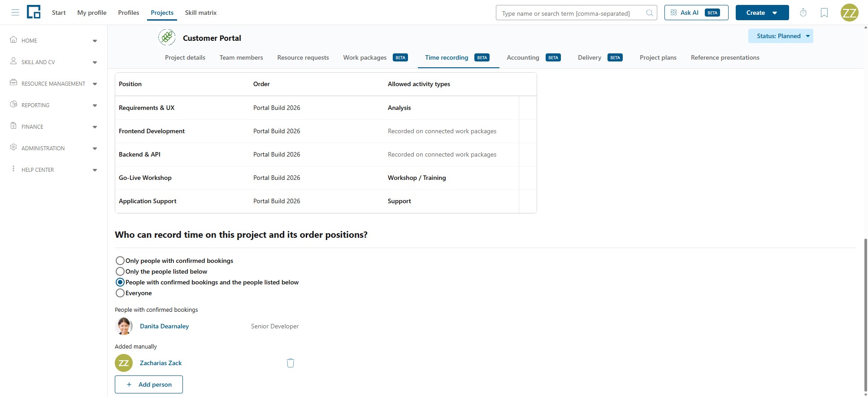Open the hamburger menu icon
The height and width of the screenshot is (397, 868).
pos(15,13)
